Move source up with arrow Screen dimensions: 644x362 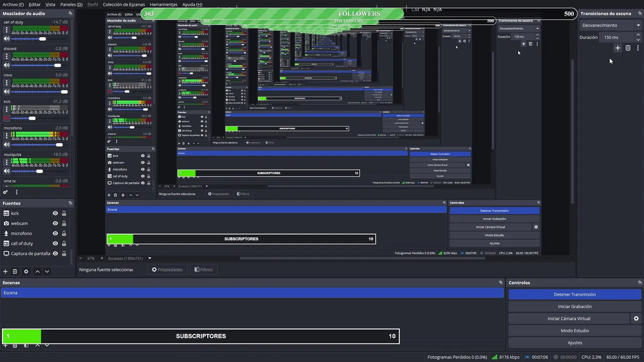pyautogui.click(x=37, y=271)
